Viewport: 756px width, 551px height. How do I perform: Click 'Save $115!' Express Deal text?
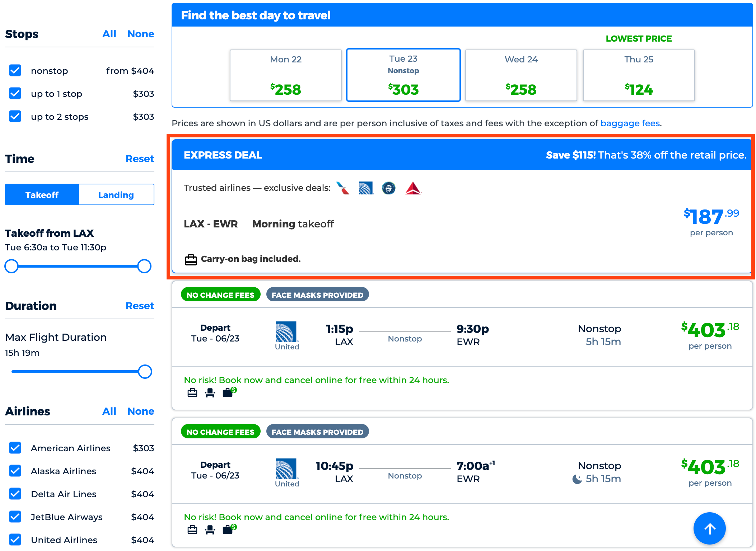point(571,155)
